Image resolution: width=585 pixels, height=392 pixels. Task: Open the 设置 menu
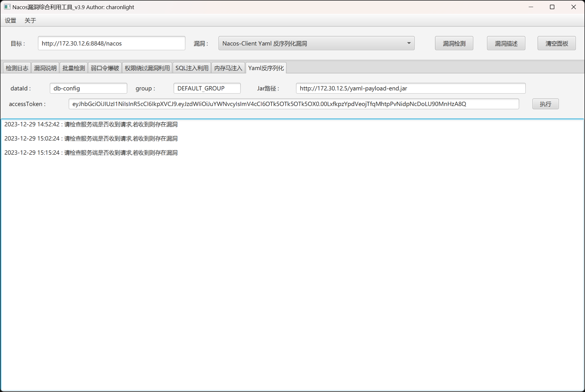[x=11, y=20]
